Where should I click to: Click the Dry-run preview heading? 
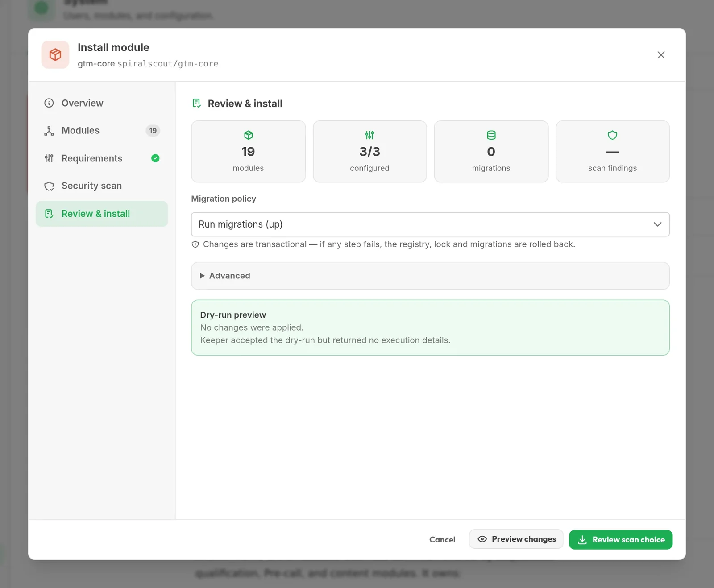(x=233, y=315)
